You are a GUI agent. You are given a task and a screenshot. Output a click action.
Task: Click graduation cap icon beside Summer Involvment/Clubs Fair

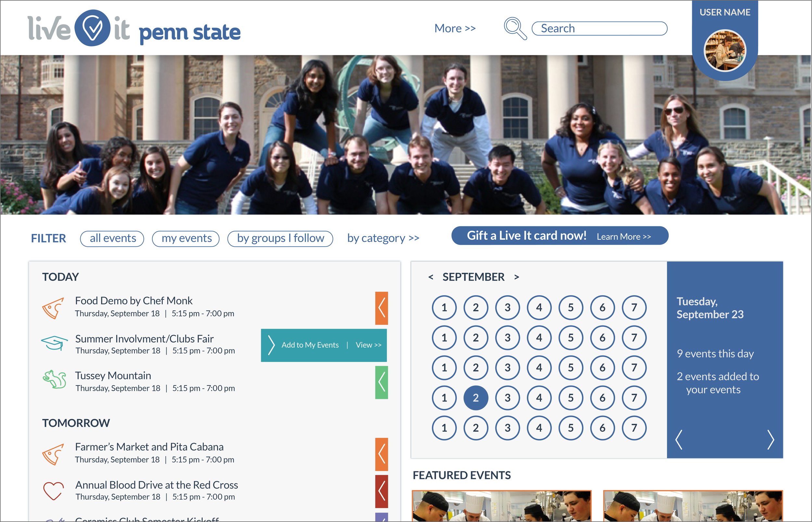(x=54, y=343)
